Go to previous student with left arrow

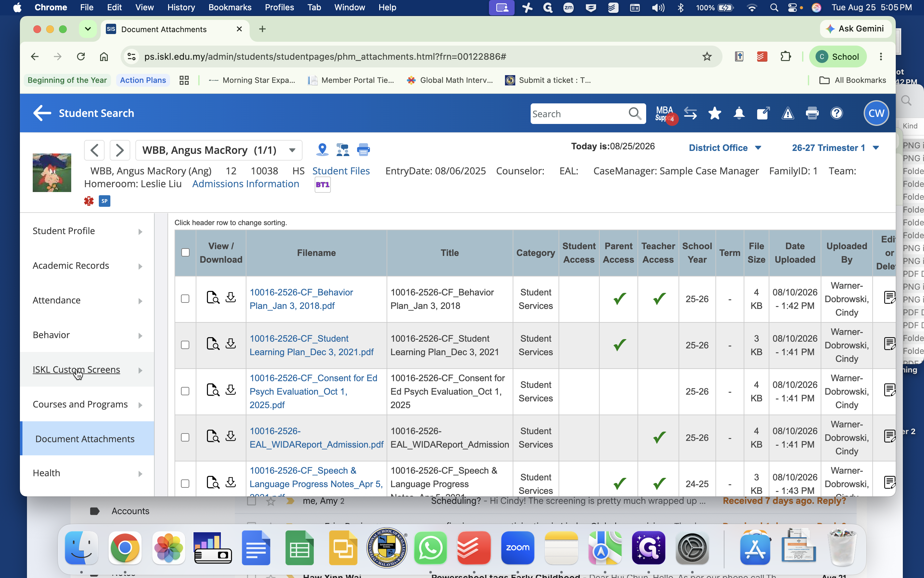(x=94, y=150)
